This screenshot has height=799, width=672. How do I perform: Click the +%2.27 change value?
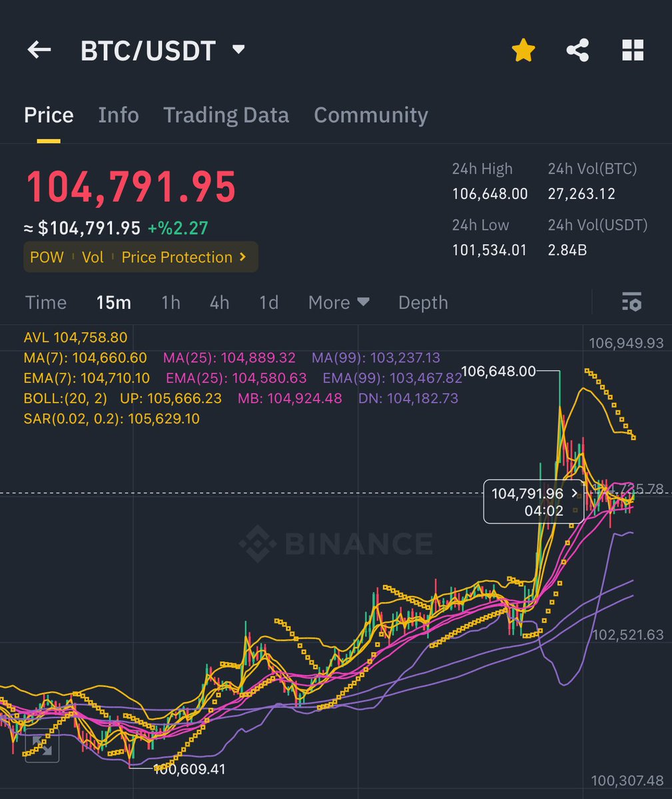click(x=178, y=228)
